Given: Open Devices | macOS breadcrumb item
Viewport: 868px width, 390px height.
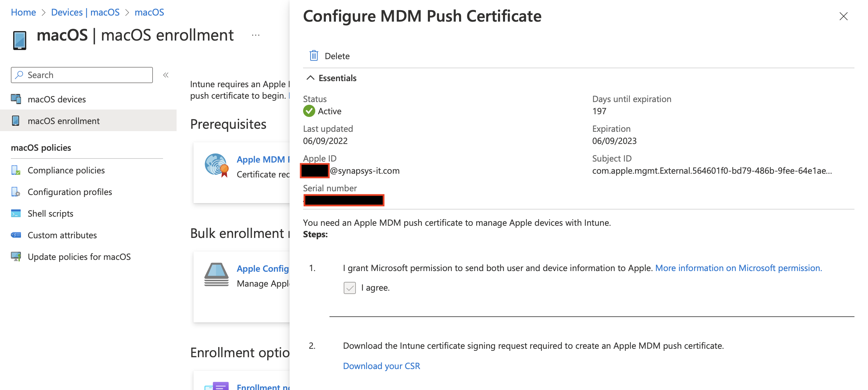Looking at the screenshot, I should [85, 12].
